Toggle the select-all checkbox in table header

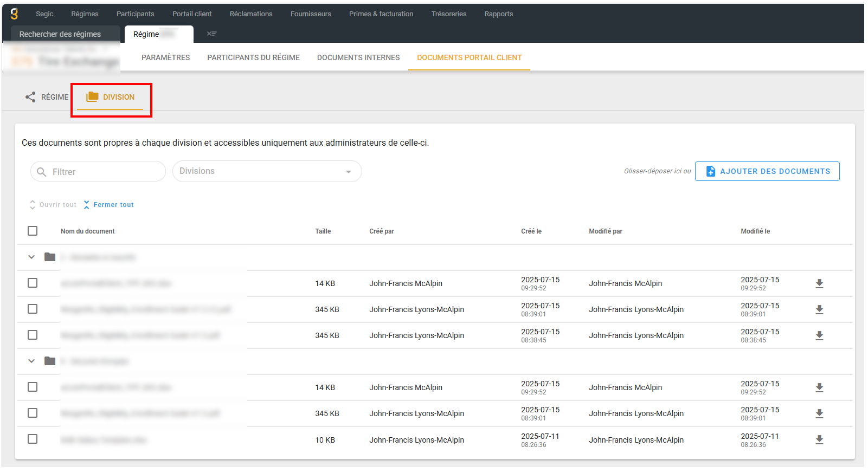click(x=33, y=231)
